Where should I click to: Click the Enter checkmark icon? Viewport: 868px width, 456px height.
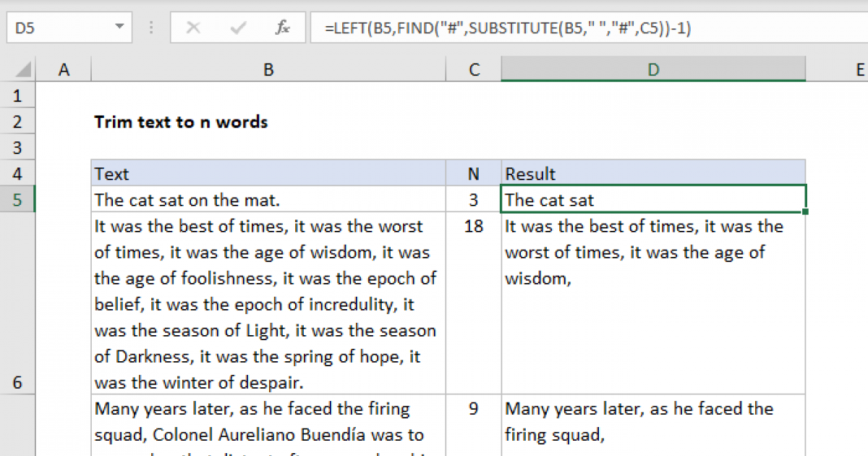(237, 28)
